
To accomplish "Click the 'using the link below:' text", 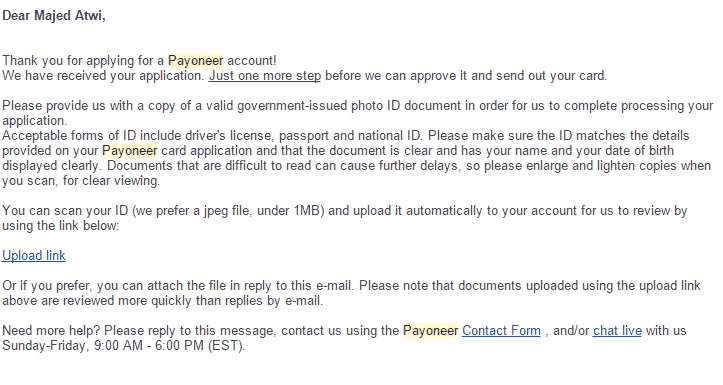I will (60, 225).
